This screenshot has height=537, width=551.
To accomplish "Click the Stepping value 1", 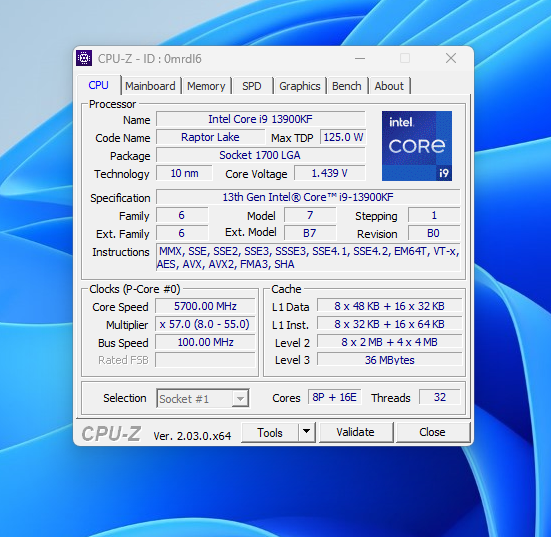I will pyautogui.click(x=434, y=215).
